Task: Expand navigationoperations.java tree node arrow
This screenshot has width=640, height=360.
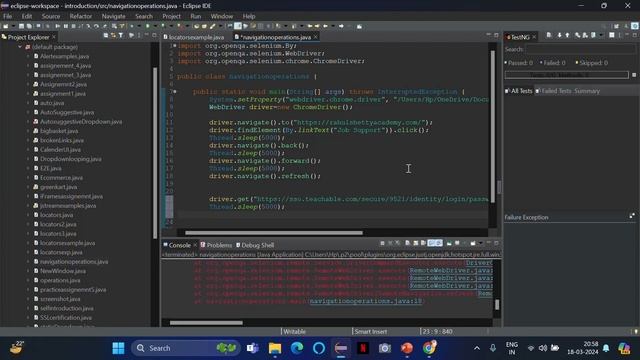Action: click(28, 262)
